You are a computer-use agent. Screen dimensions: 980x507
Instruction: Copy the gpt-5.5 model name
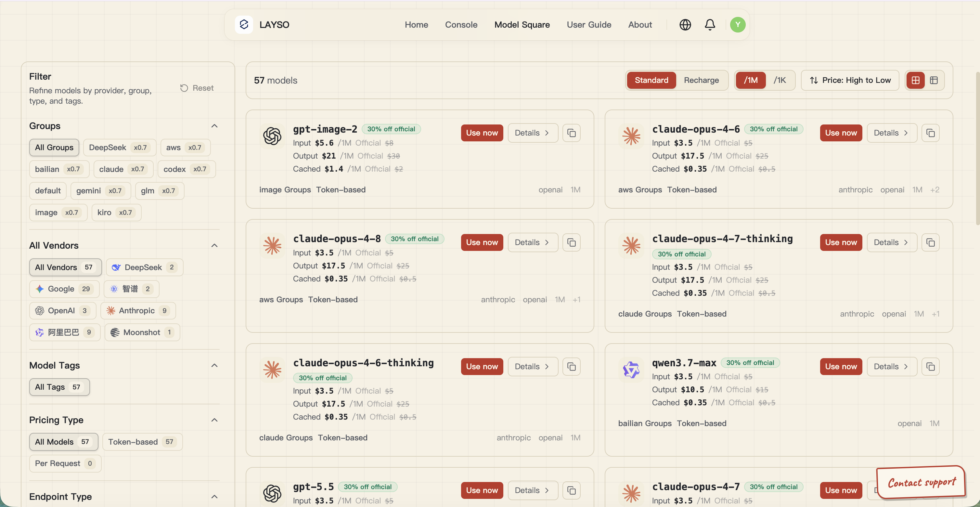point(572,490)
